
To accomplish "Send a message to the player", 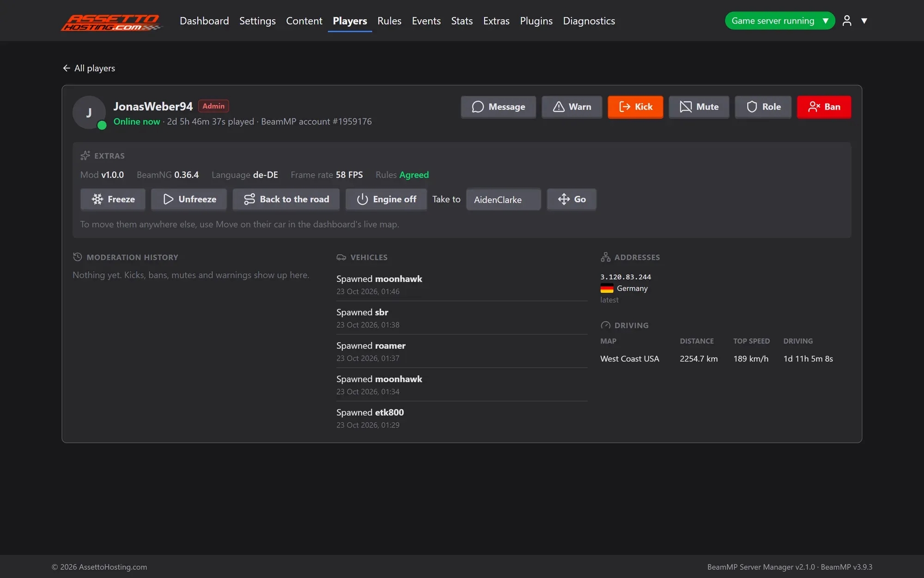I will click(x=498, y=107).
